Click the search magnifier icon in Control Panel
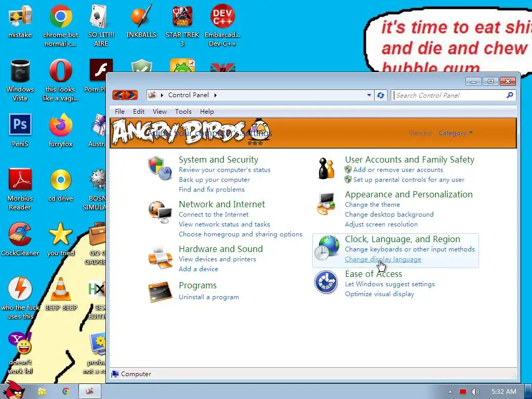Image resolution: width=532 pixels, height=399 pixels. point(510,96)
